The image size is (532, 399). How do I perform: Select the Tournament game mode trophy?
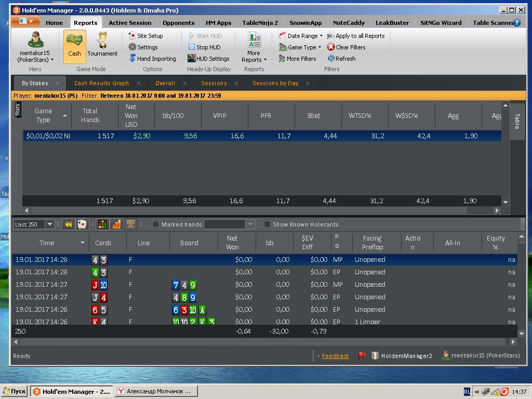coord(102,40)
